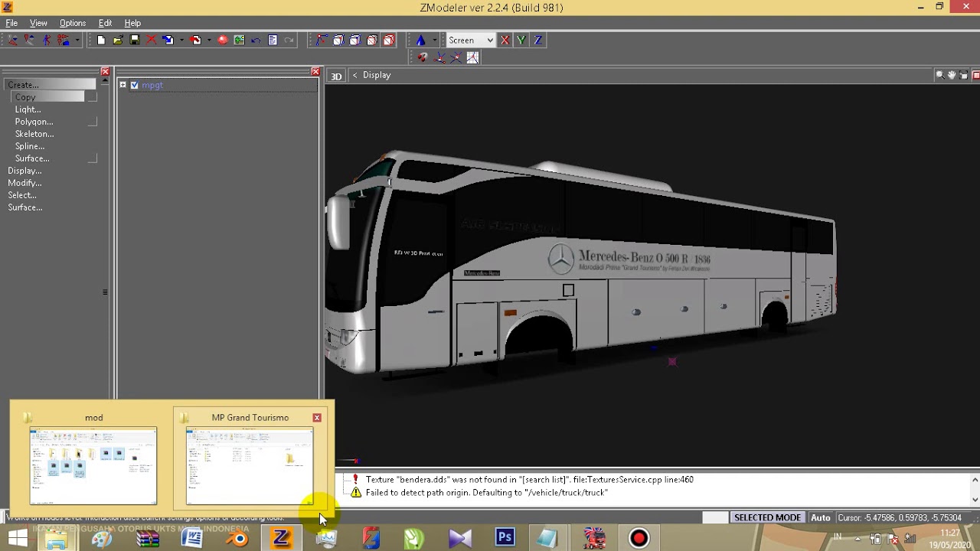Open dropdown arrow beside editing level icons
Viewport: 980px width, 551px height.
(77, 40)
